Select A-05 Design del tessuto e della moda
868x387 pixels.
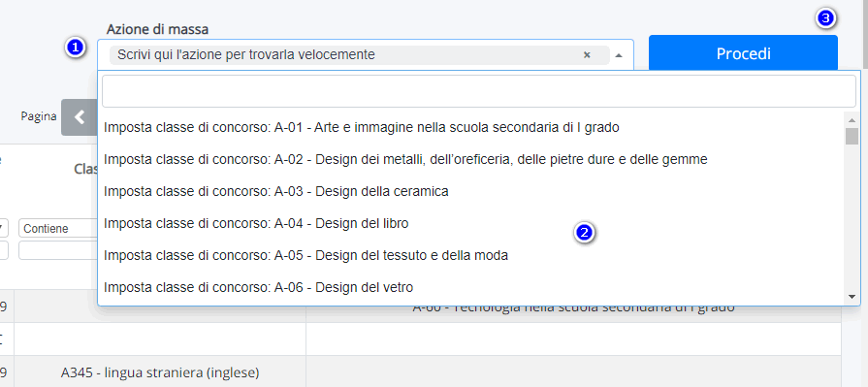pos(471,255)
